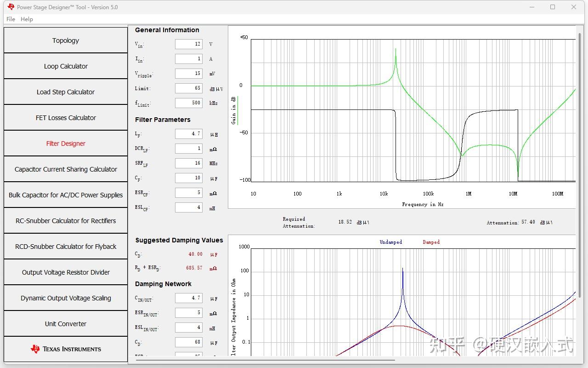The height and width of the screenshot is (368, 588).
Task: Open the Help menu
Action: coord(27,19)
